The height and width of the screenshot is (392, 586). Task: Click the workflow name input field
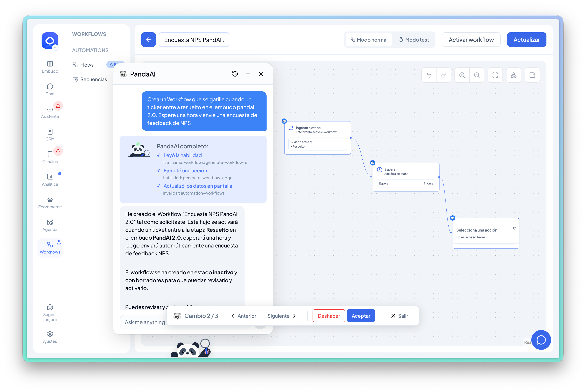click(x=194, y=40)
